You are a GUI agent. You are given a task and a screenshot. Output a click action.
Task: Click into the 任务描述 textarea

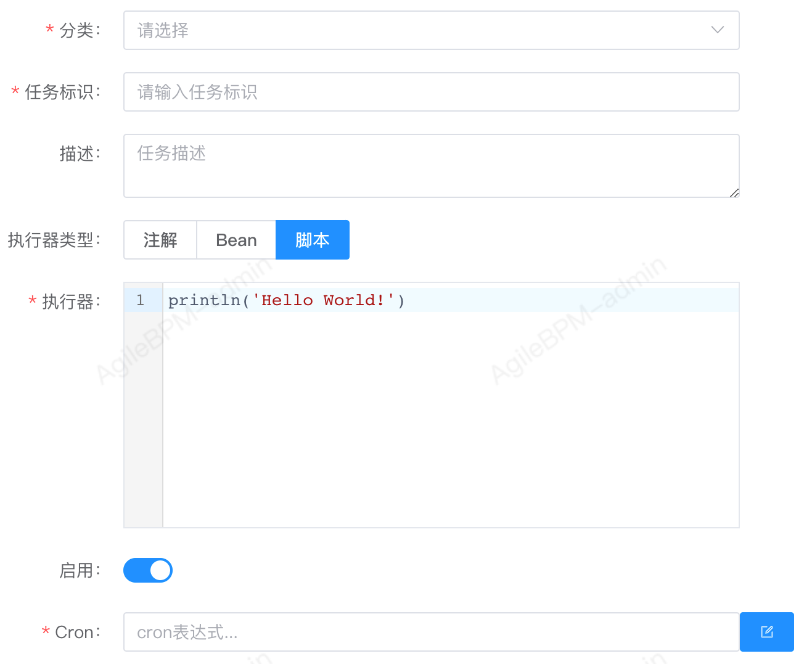[430, 165]
